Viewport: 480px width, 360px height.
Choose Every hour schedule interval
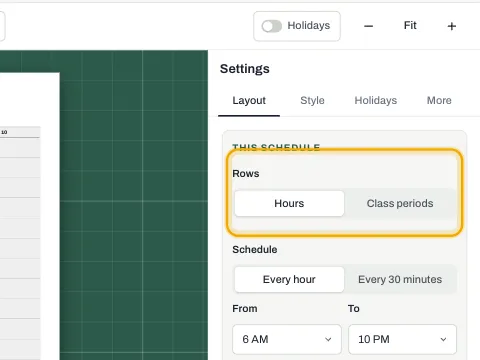pos(289,279)
